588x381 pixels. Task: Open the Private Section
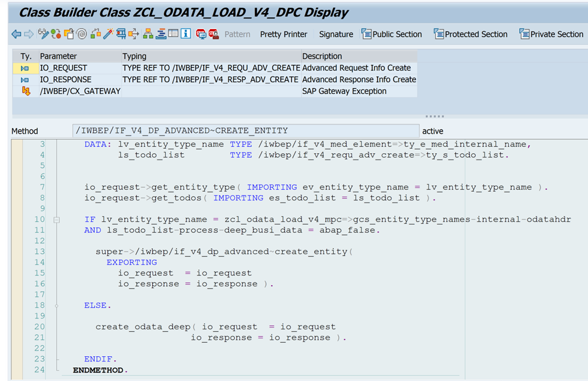pyautogui.click(x=551, y=34)
